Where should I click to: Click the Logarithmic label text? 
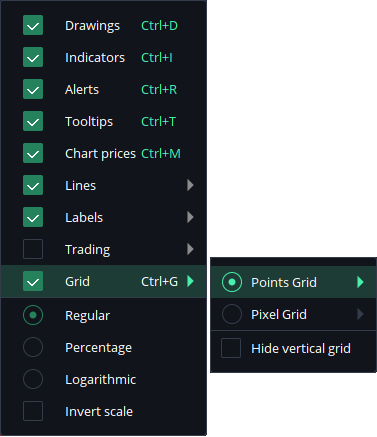(x=100, y=380)
